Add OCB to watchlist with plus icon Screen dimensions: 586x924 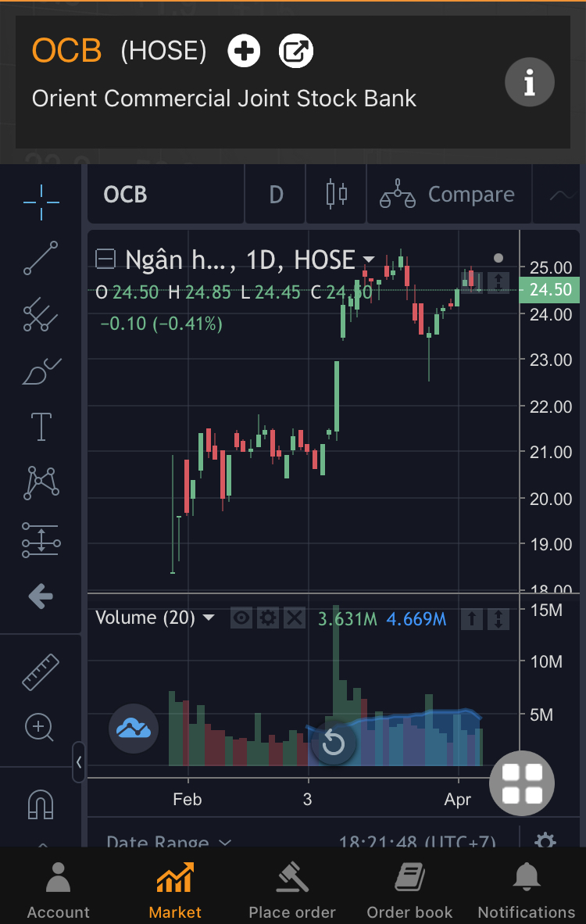point(244,51)
